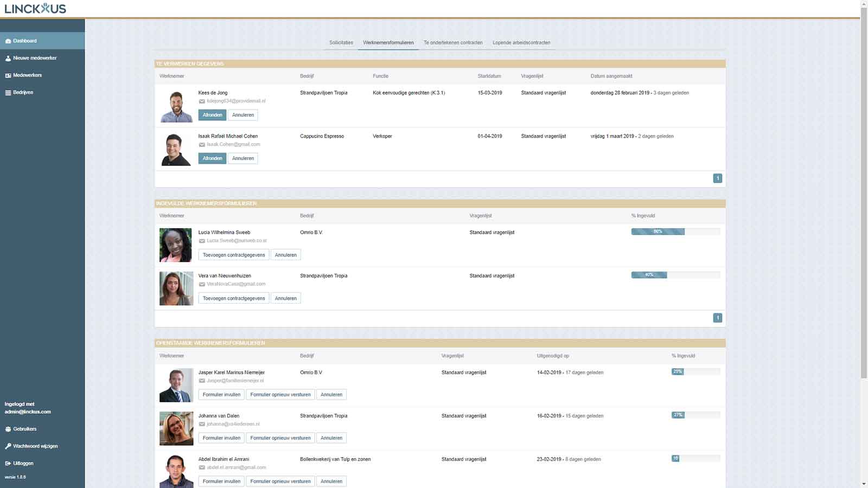Click Formulier invullen for Jasper Karel Marinus Niemeijer
The width and height of the screenshot is (868, 488).
click(x=221, y=395)
